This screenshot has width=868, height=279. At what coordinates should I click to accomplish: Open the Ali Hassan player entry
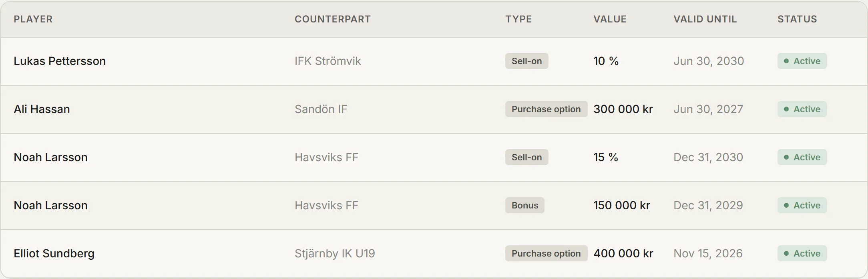(42, 109)
